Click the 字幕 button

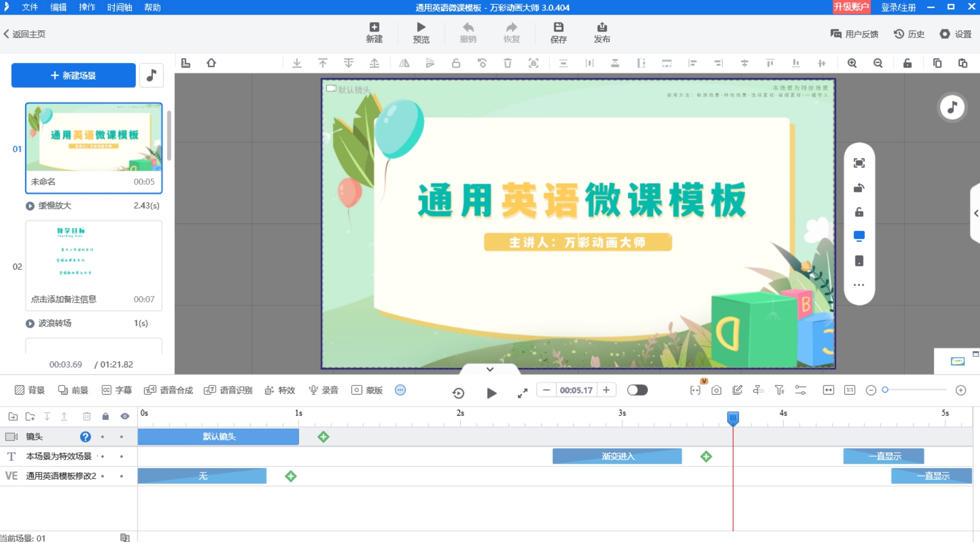pos(117,390)
